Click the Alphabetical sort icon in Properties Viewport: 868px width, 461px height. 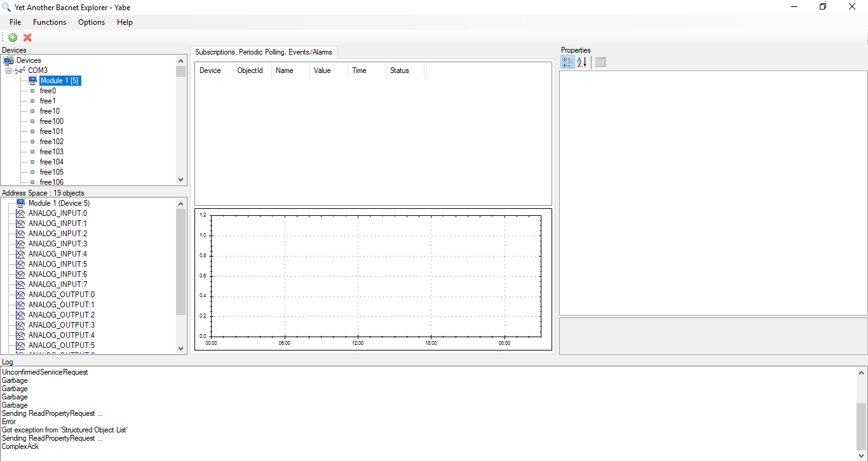pos(581,62)
